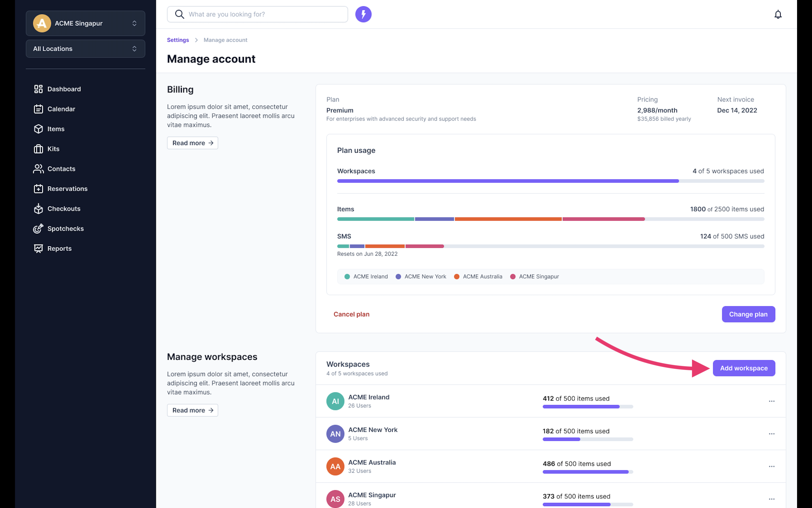Click the Items cube icon
The height and width of the screenshot is (508, 812).
(38, 129)
